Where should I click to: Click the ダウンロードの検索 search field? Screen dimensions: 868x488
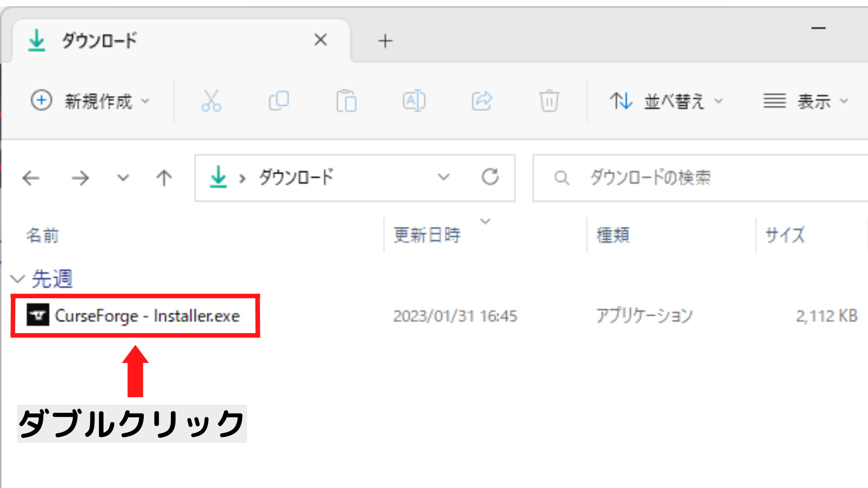point(701,178)
